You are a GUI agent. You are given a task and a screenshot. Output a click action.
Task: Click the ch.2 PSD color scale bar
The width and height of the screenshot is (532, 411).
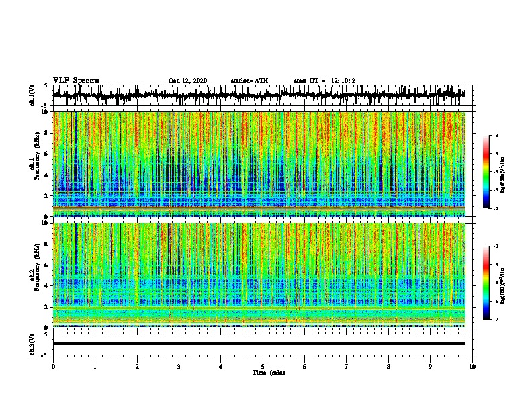[486, 283]
